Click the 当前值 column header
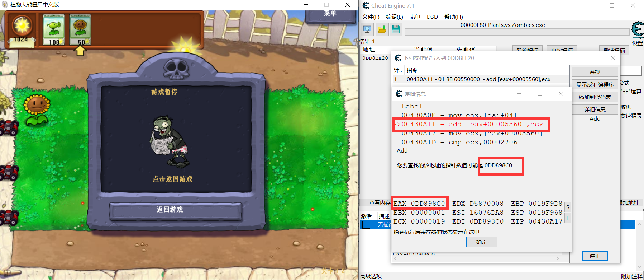644x280 pixels. pos(423,50)
